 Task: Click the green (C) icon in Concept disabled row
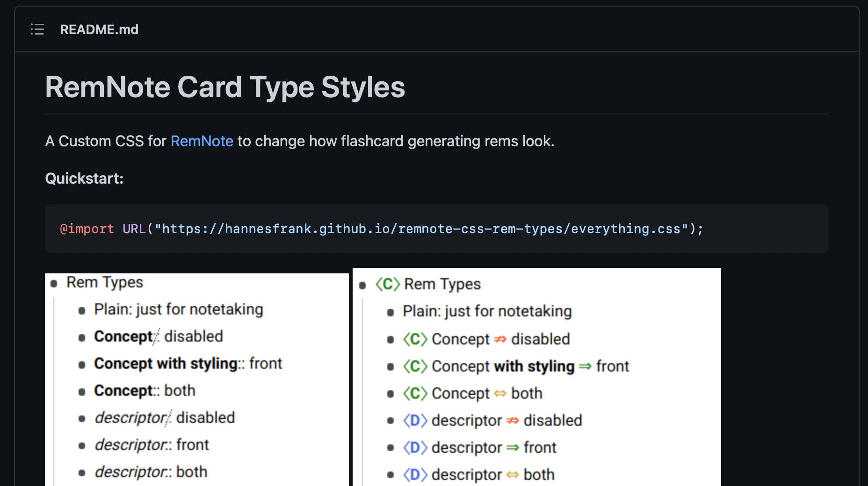tap(415, 339)
